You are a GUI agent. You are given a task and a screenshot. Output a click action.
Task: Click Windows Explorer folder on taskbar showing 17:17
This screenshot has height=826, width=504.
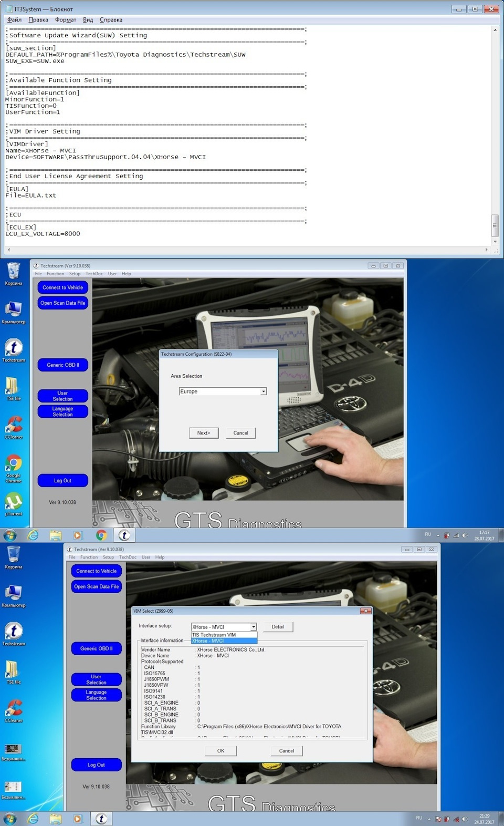tap(56, 535)
